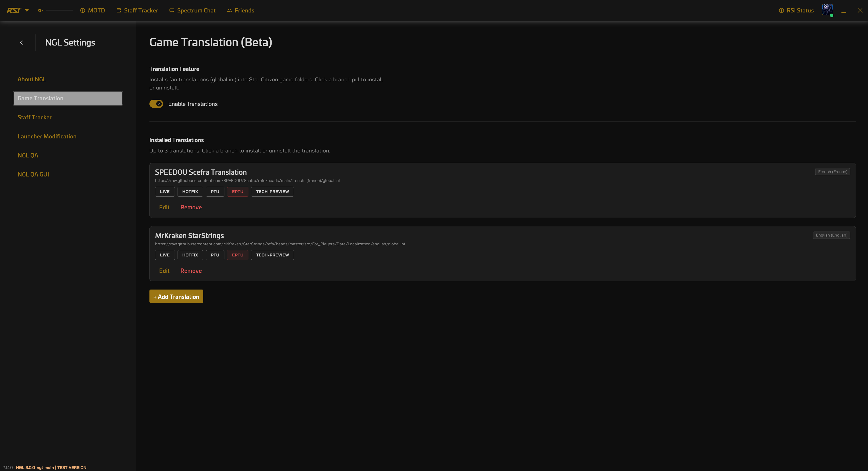868x471 pixels.
Task: Toggle LIVE branch for SPEEDOU Scefra Translation
Action: (x=165, y=191)
